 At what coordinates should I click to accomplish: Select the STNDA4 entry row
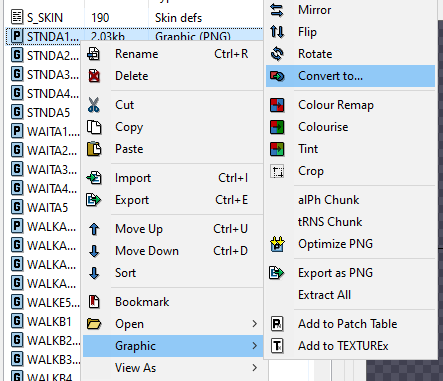coord(43,94)
